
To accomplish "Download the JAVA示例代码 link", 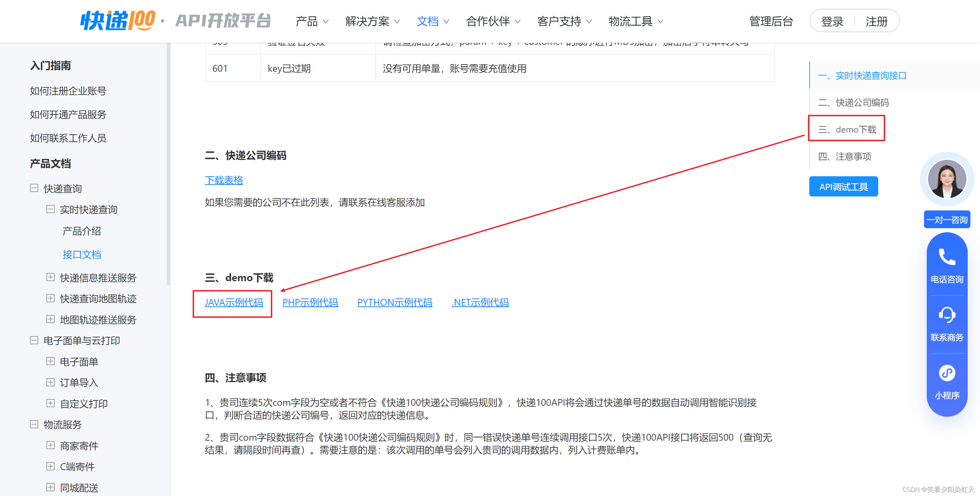I will click(x=234, y=302).
